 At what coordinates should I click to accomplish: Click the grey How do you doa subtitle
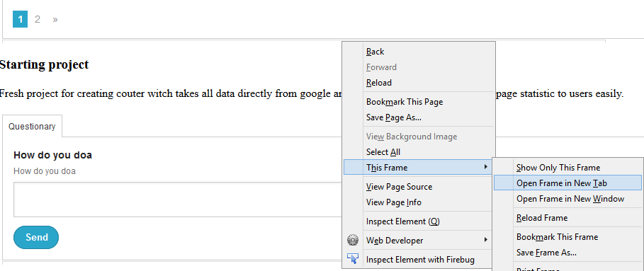point(45,171)
